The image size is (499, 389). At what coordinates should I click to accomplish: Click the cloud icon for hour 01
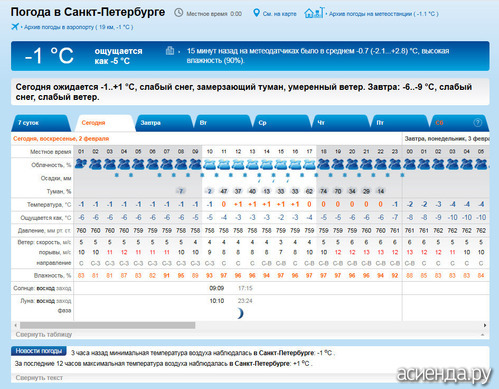click(81, 164)
